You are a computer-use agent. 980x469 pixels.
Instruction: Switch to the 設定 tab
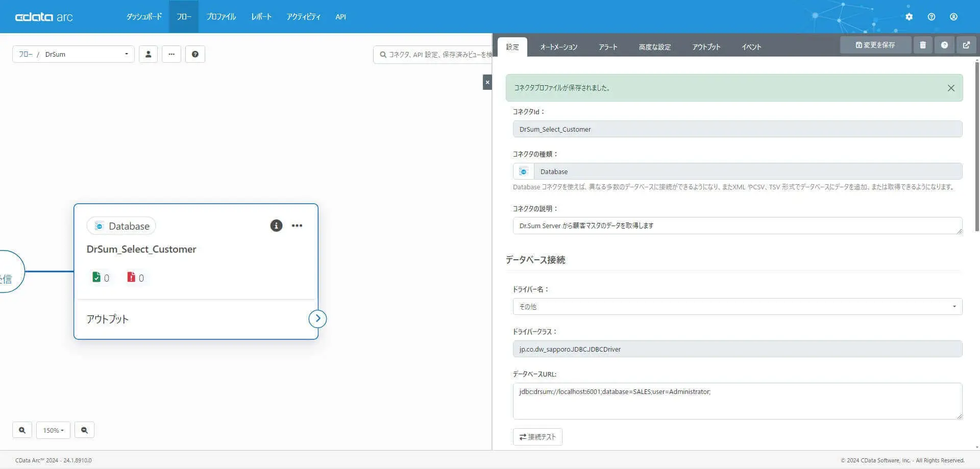(512, 47)
